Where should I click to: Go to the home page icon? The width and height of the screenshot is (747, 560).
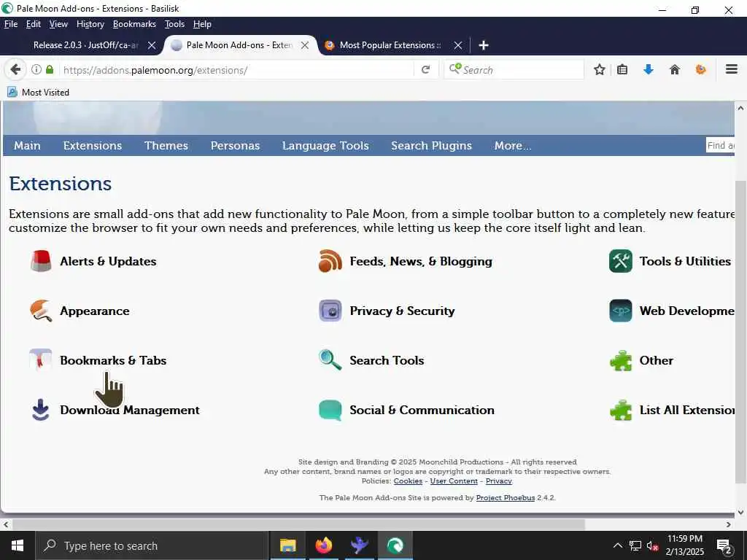click(675, 70)
